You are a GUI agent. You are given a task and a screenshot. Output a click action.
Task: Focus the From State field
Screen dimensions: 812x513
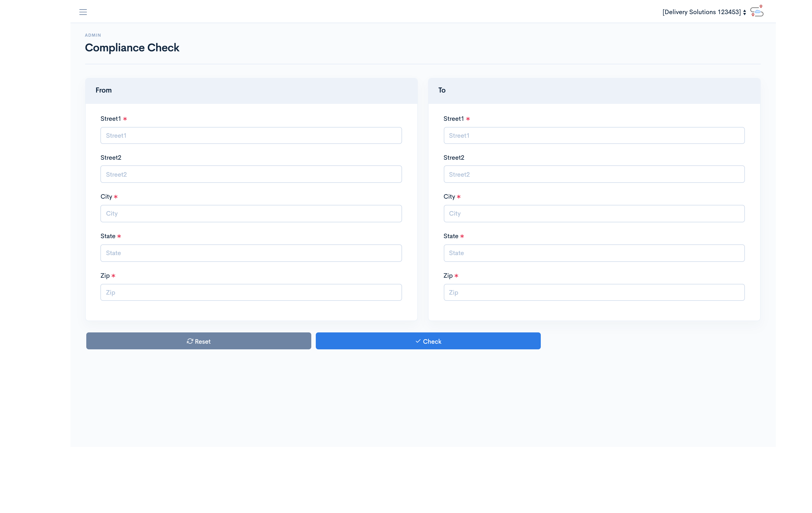coord(251,253)
